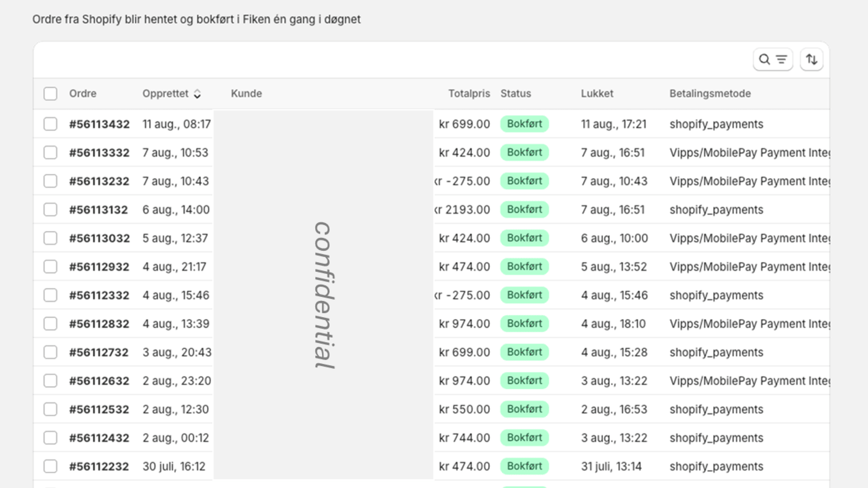868x488 pixels.
Task: Click the Kunde column header
Action: click(x=246, y=94)
